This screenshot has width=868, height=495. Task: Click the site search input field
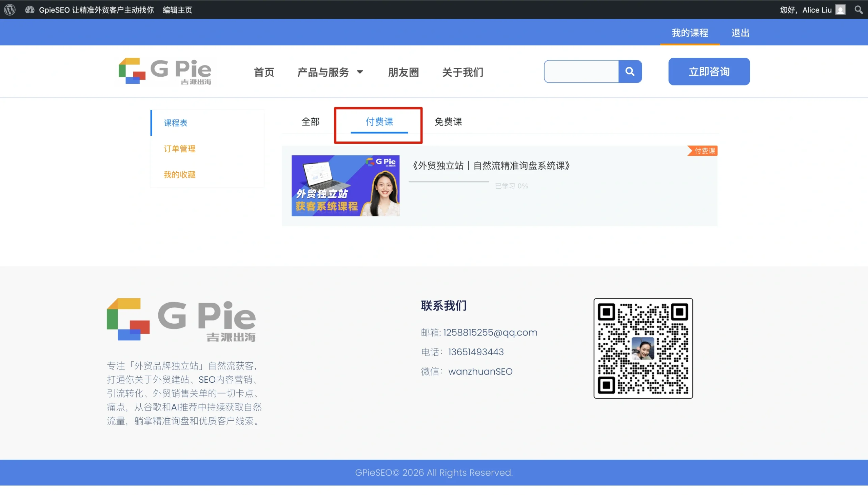[581, 71]
